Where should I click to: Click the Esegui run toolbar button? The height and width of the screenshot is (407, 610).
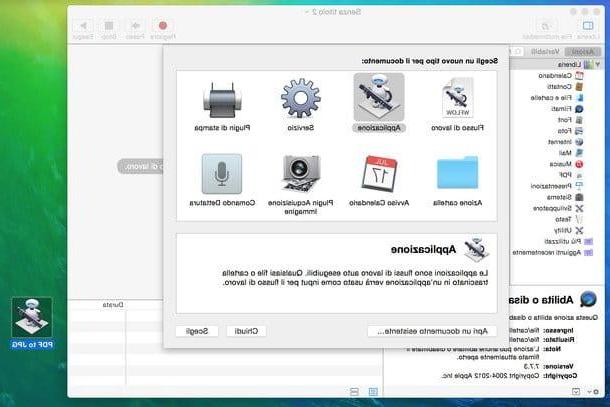(83, 29)
